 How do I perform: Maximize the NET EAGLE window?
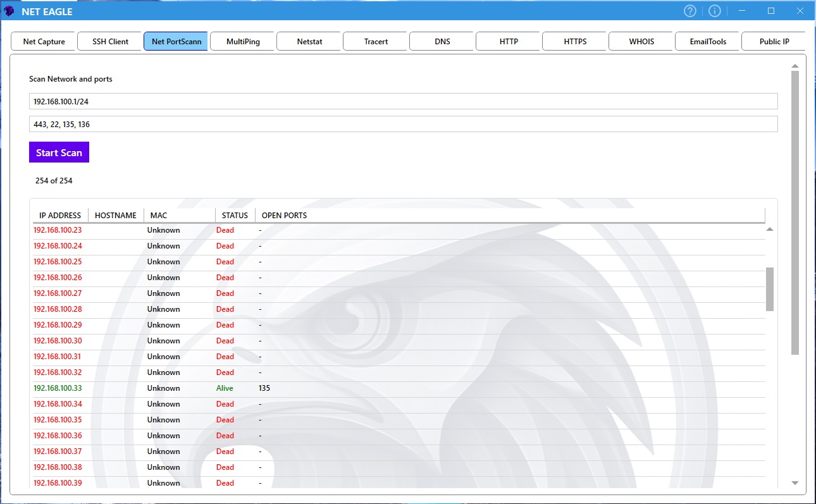(771, 11)
